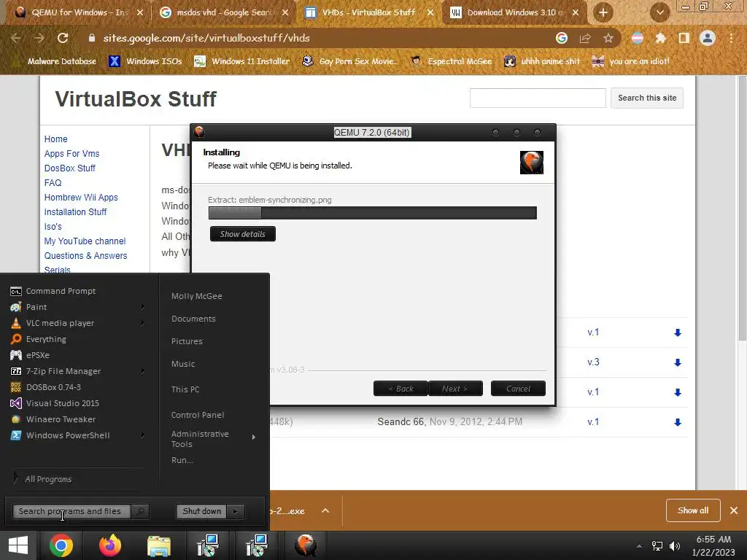
Task: Click Show details in QEMU installer
Action: (x=242, y=234)
